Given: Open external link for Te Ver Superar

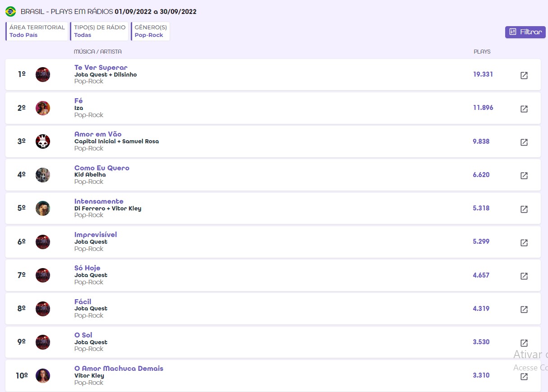Looking at the screenshot, I should 524,75.
